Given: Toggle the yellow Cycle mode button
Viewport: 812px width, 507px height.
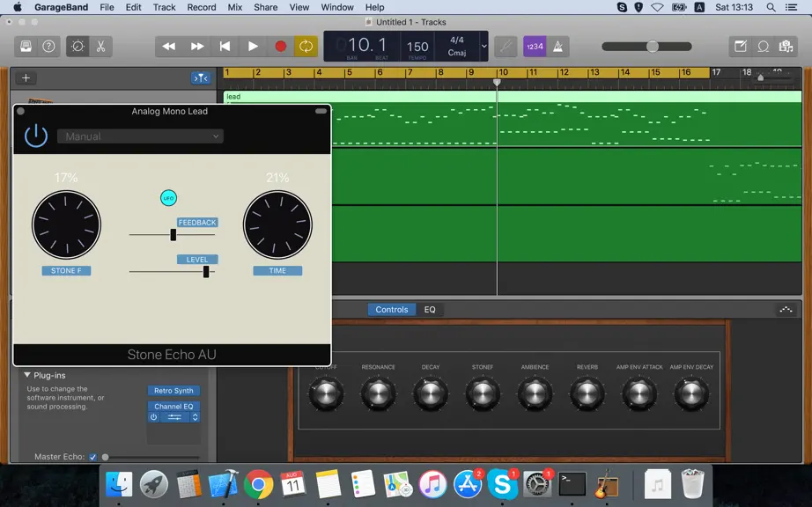Looking at the screenshot, I should [x=306, y=47].
